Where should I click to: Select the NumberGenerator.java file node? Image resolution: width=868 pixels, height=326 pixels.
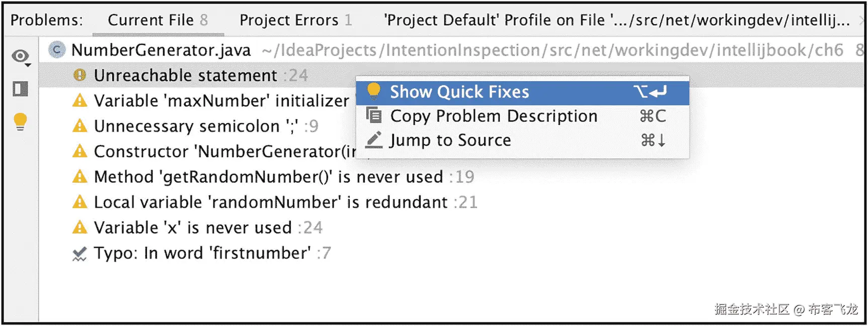pyautogui.click(x=161, y=50)
